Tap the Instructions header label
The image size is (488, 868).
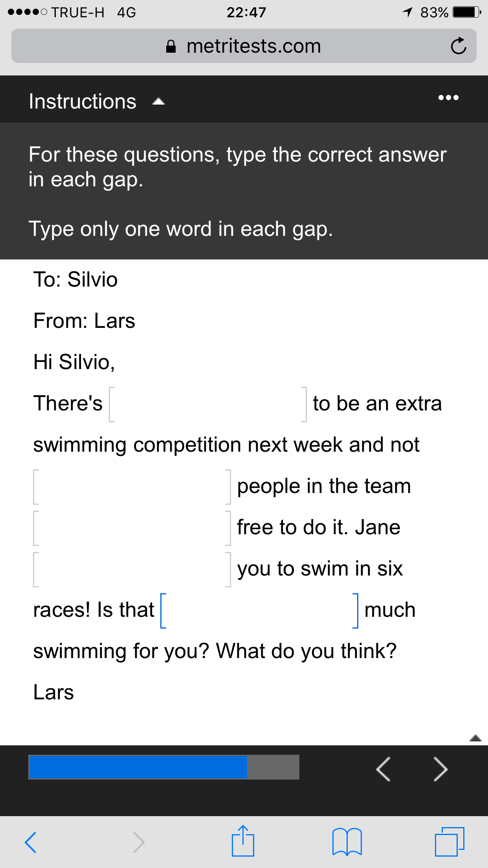pyautogui.click(x=83, y=101)
